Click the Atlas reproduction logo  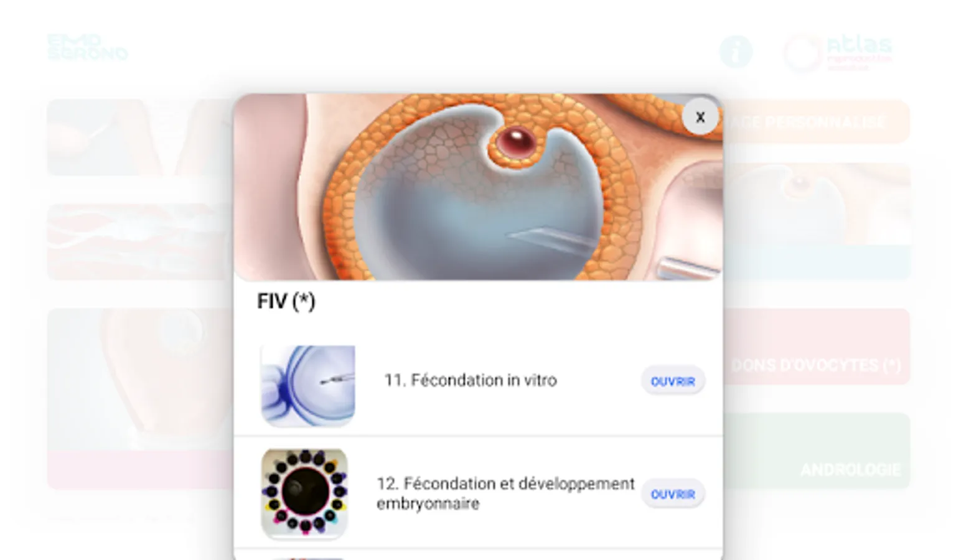(x=838, y=53)
